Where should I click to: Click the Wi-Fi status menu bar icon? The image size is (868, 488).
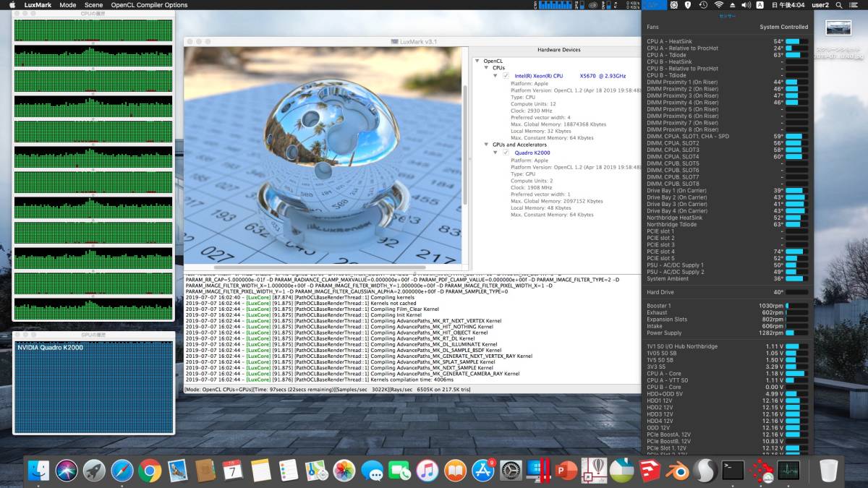pos(719,5)
